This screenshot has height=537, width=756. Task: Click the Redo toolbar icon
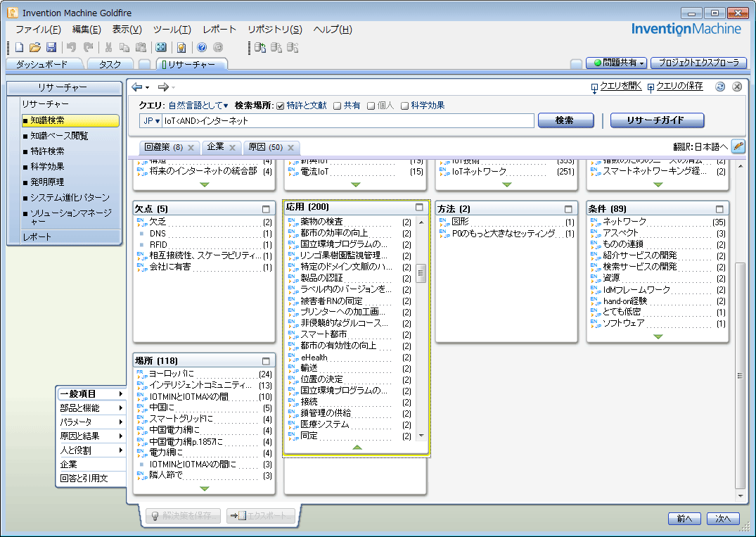tap(88, 47)
